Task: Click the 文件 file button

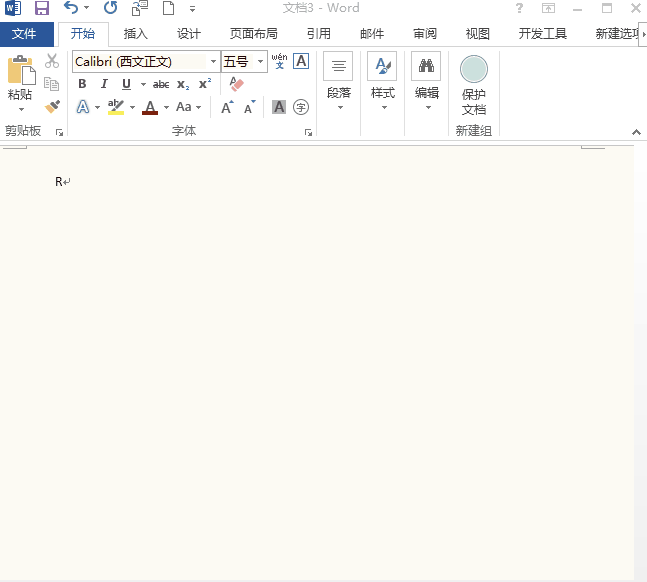Action: coord(24,34)
